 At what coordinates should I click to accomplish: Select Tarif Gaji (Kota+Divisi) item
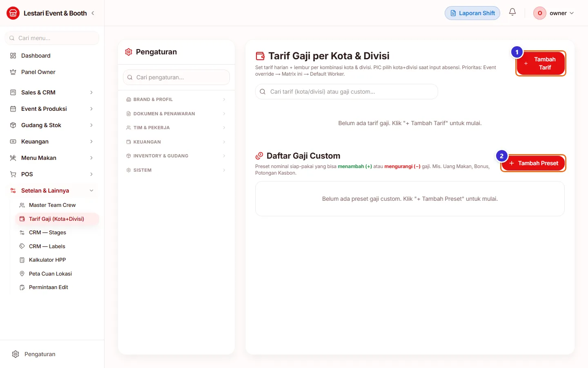[57, 219]
